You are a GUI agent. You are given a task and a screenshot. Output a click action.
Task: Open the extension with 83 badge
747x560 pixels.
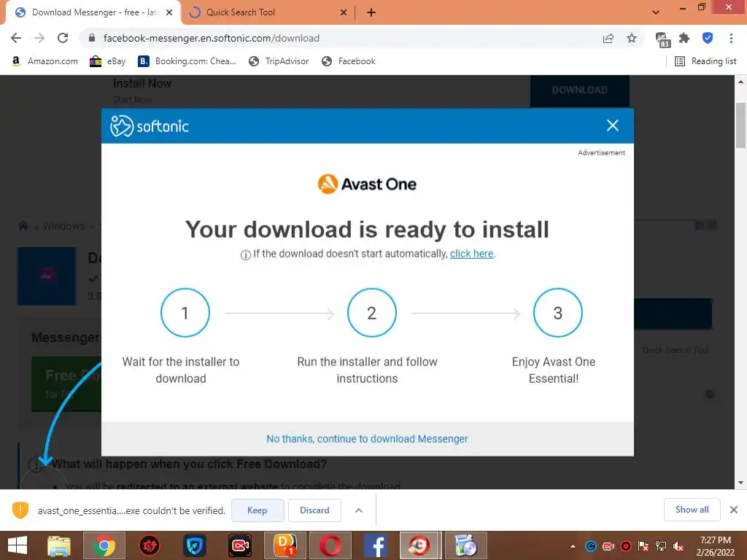662,39
